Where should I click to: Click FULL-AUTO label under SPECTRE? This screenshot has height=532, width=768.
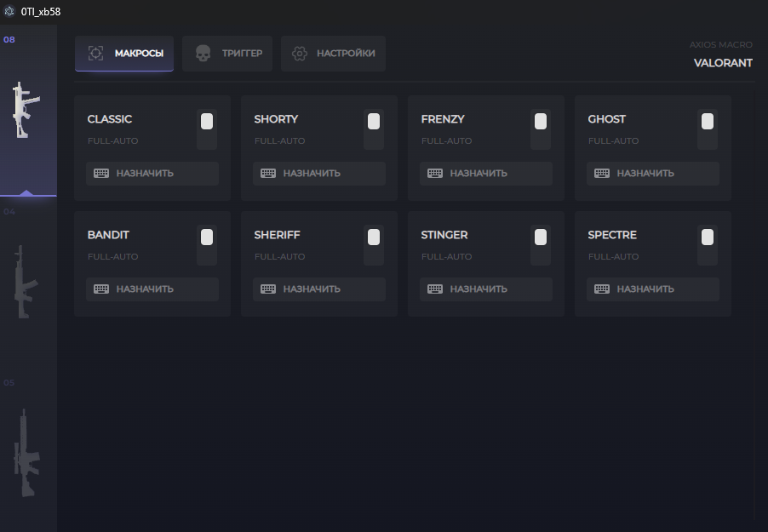point(613,257)
